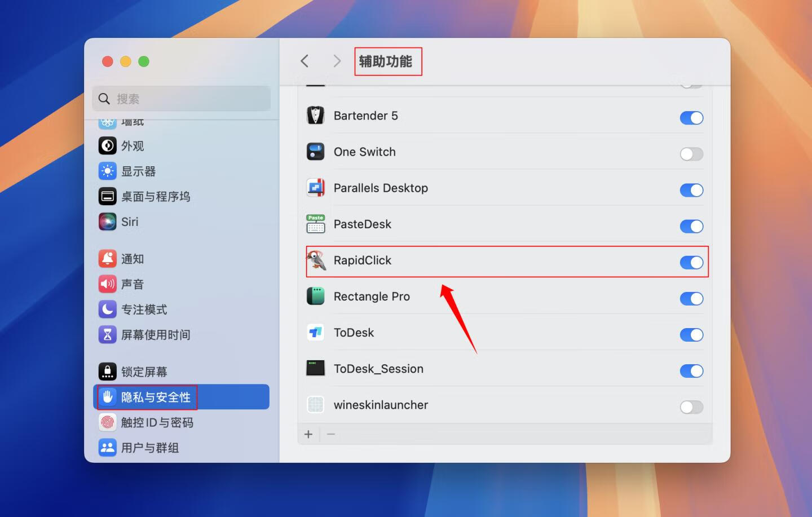Go back with the left chevron
The image size is (812, 517).
pyautogui.click(x=304, y=61)
